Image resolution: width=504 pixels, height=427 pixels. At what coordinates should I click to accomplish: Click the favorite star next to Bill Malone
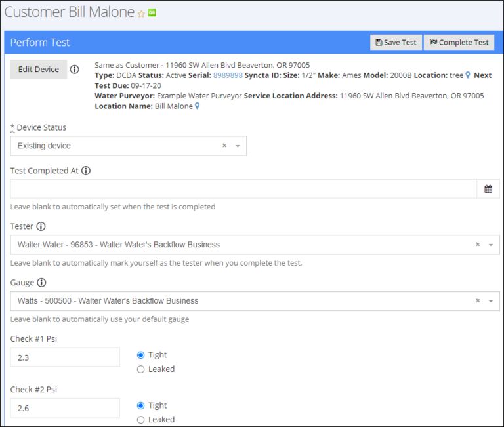coord(141,14)
